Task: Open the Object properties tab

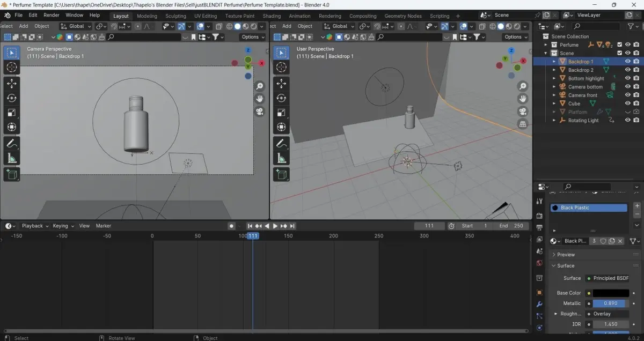Action: click(x=539, y=292)
